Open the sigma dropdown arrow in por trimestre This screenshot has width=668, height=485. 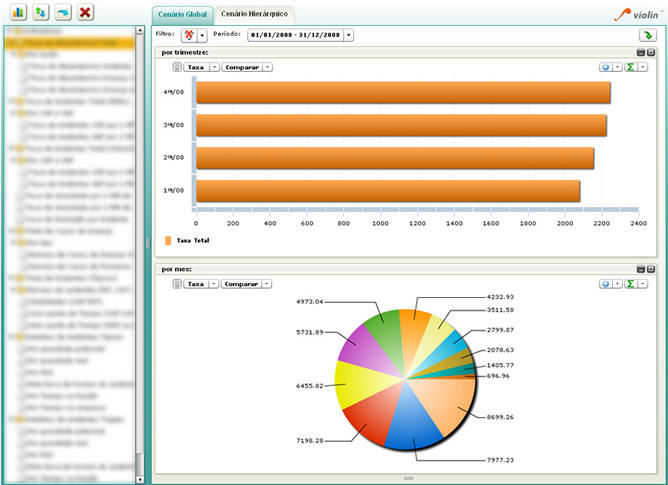(643, 67)
